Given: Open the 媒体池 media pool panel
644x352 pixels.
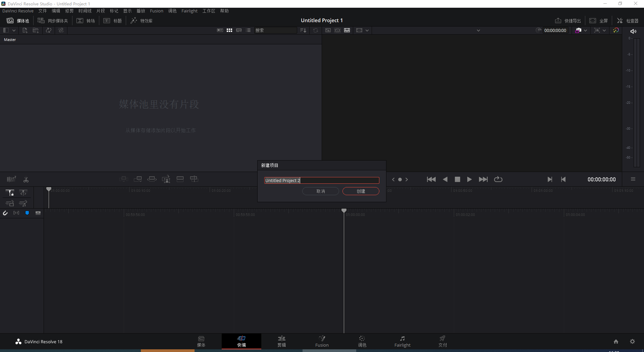Looking at the screenshot, I should pos(18,20).
